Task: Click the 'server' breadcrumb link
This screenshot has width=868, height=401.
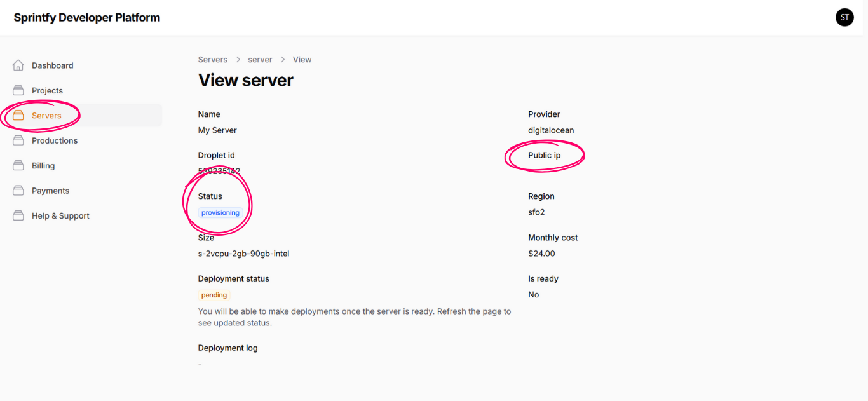Action: pos(260,60)
